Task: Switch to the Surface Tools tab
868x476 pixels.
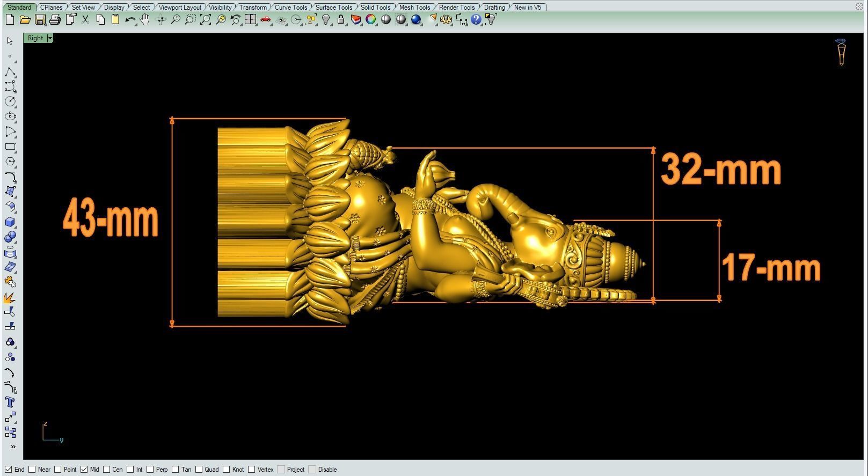Action: [x=334, y=8]
